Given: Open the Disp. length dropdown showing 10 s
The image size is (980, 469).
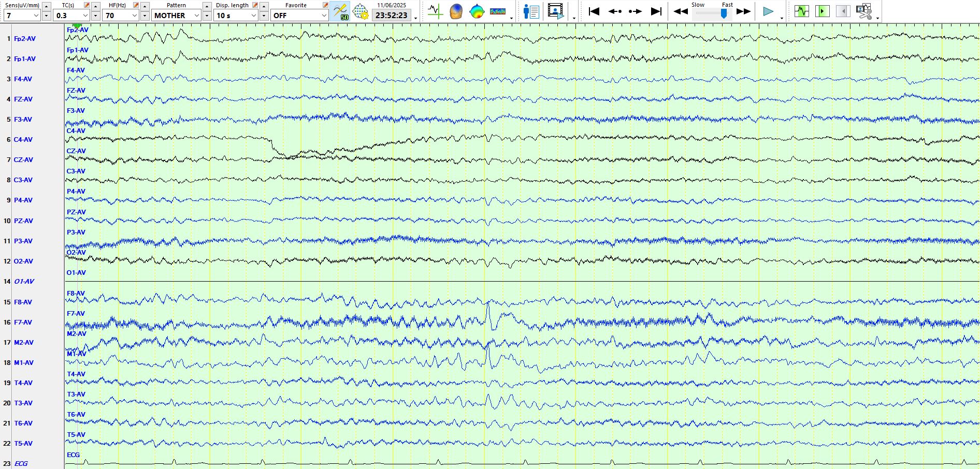Looking at the screenshot, I should 236,16.
